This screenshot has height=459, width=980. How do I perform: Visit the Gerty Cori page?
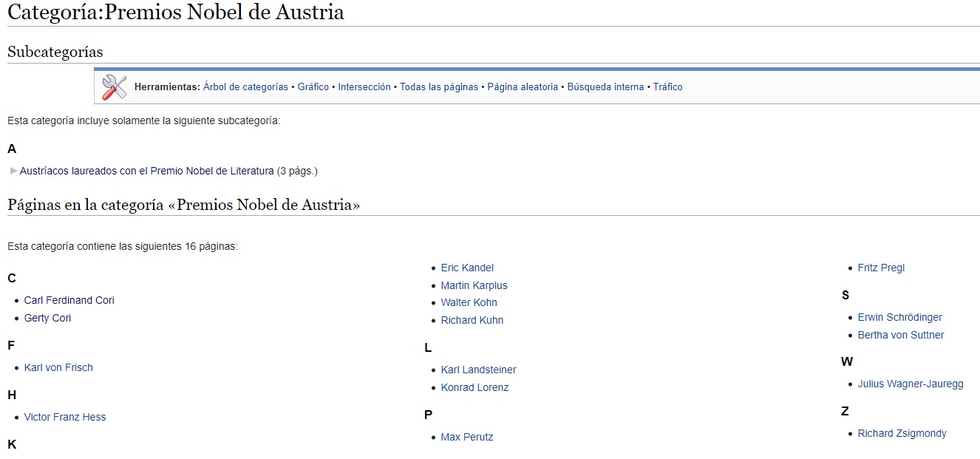click(47, 318)
